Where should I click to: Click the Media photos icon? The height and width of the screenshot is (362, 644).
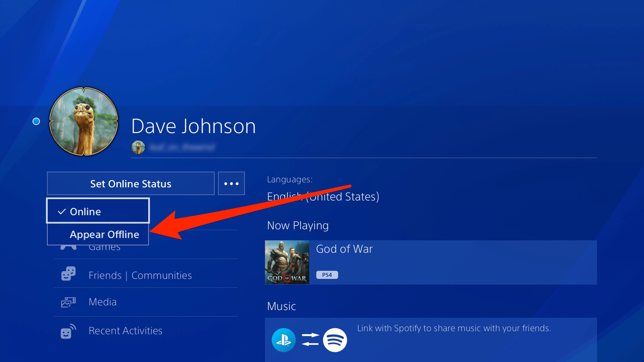pyautogui.click(x=68, y=302)
